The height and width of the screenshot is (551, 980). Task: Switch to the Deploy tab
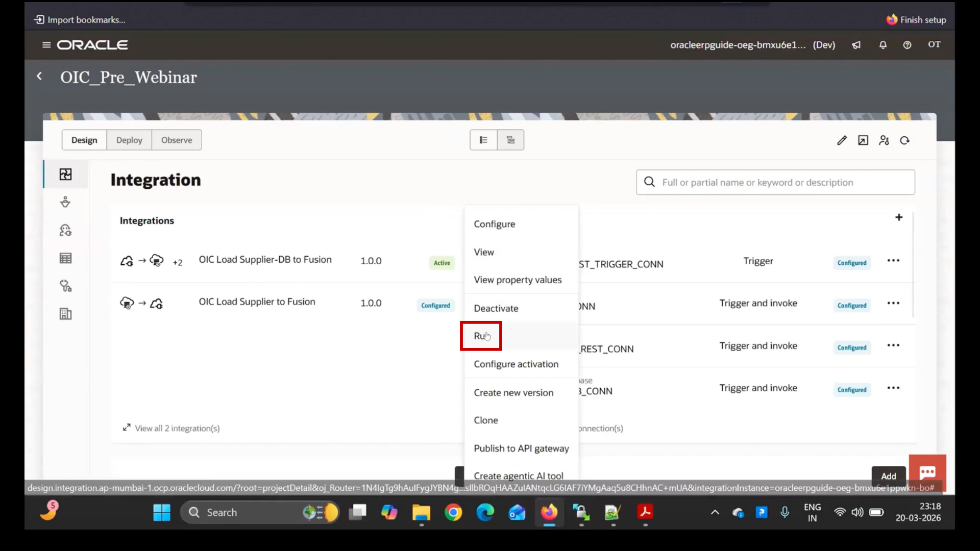[129, 140]
